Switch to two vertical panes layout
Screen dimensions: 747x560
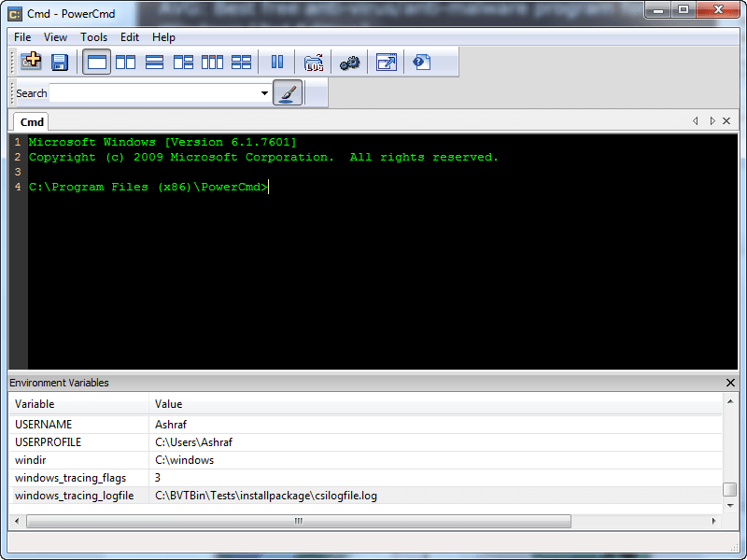(x=125, y=63)
